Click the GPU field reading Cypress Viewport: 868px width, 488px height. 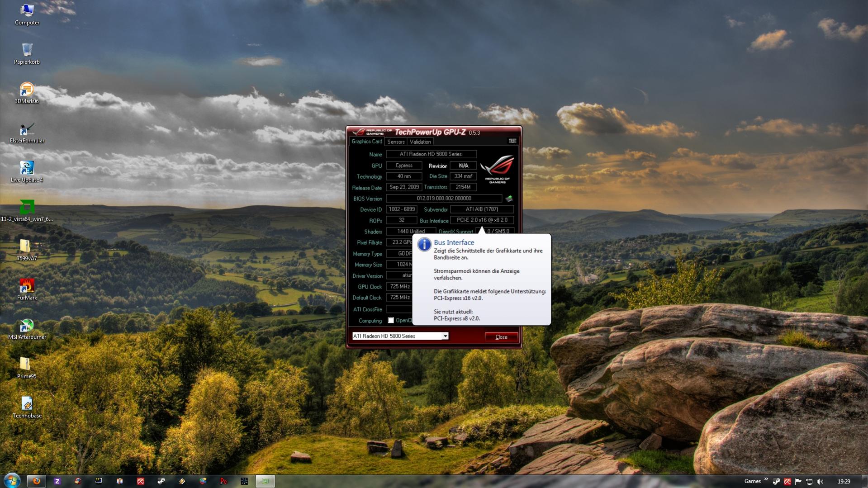click(x=404, y=166)
